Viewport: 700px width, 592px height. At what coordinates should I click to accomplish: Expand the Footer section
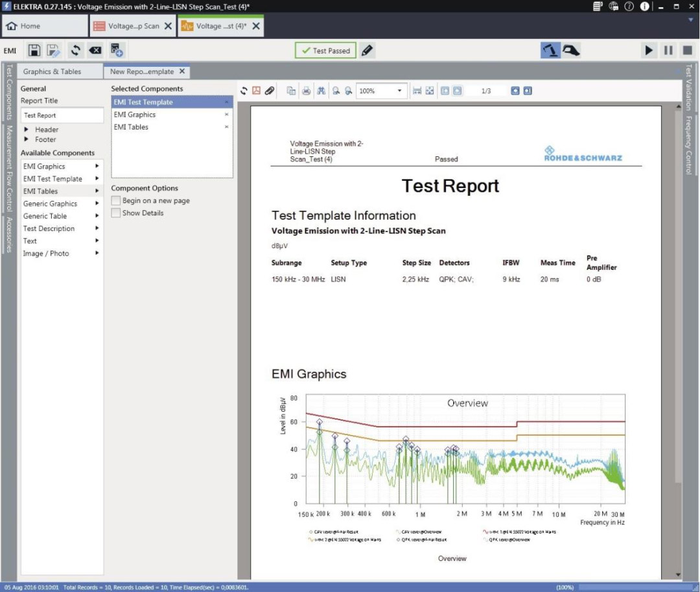[x=27, y=139]
